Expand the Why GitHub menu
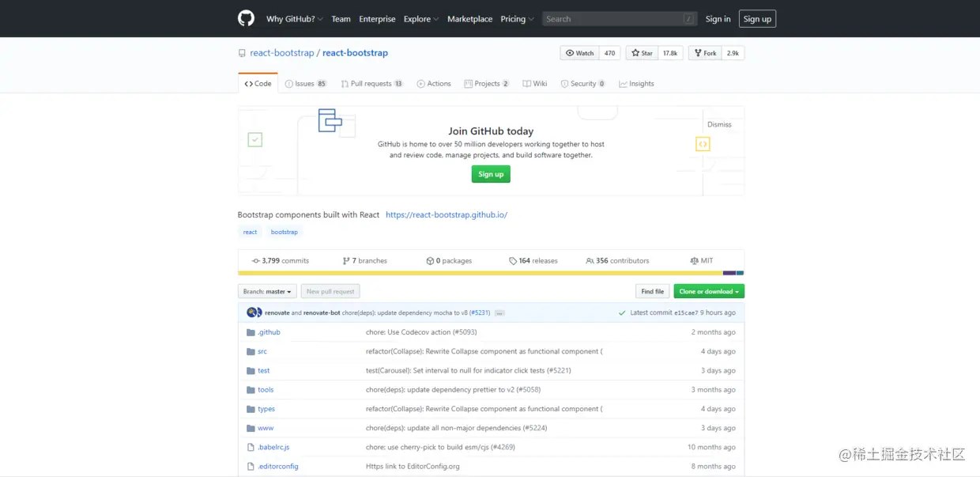Screen dimensions: 980x477 295,19
